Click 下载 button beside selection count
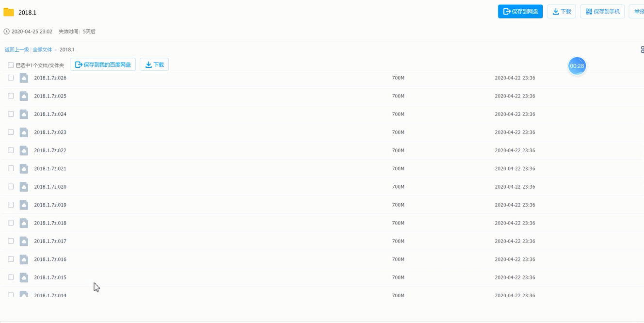 154,65
